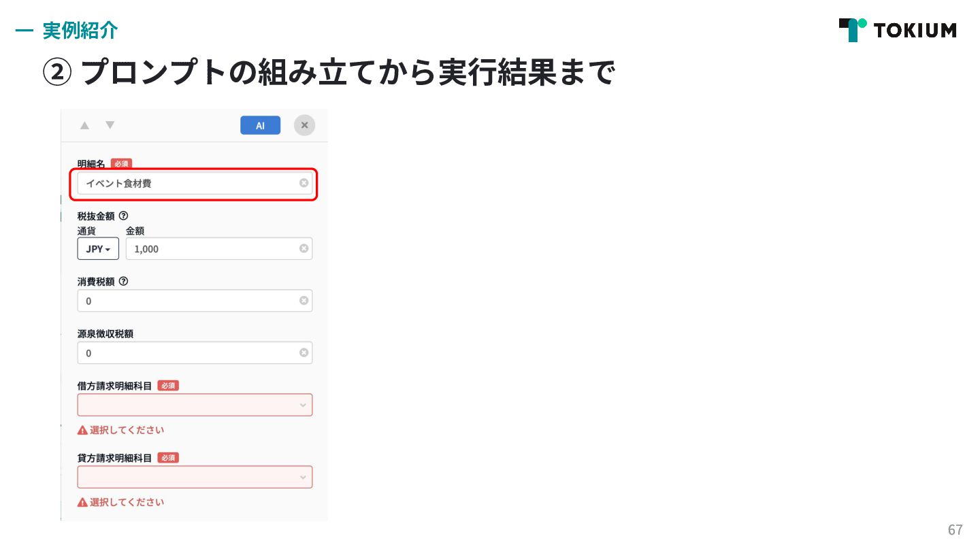This screenshot has width=980, height=551.
Task: Click the 源泉徴収税額 input field
Action: point(195,353)
